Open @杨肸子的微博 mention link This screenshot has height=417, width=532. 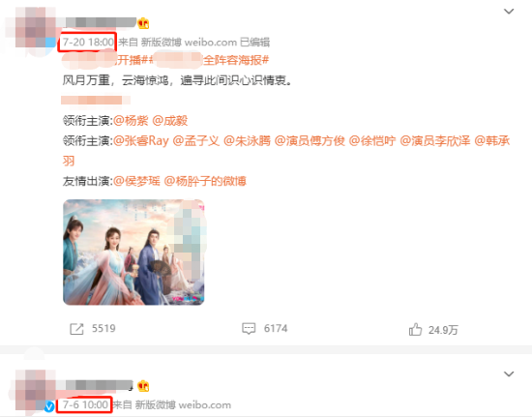click(x=205, y=181)
